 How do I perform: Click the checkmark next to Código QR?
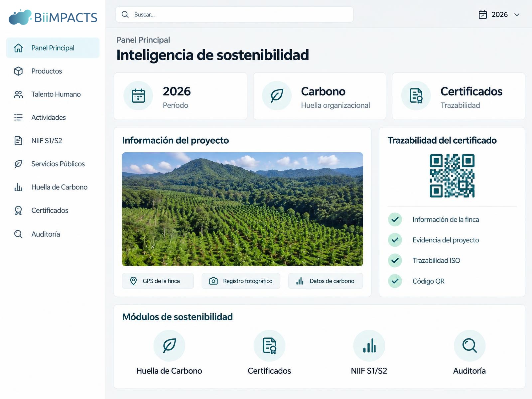395,281
